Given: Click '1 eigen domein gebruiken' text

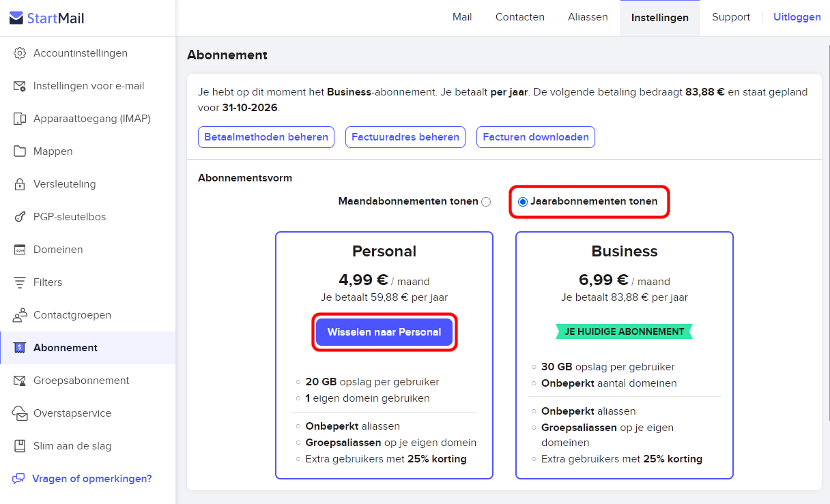Looking at the screenshot, I should (368, 398).
